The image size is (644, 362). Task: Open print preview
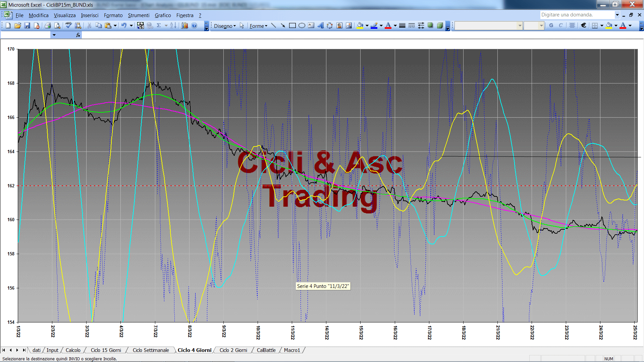57,26
